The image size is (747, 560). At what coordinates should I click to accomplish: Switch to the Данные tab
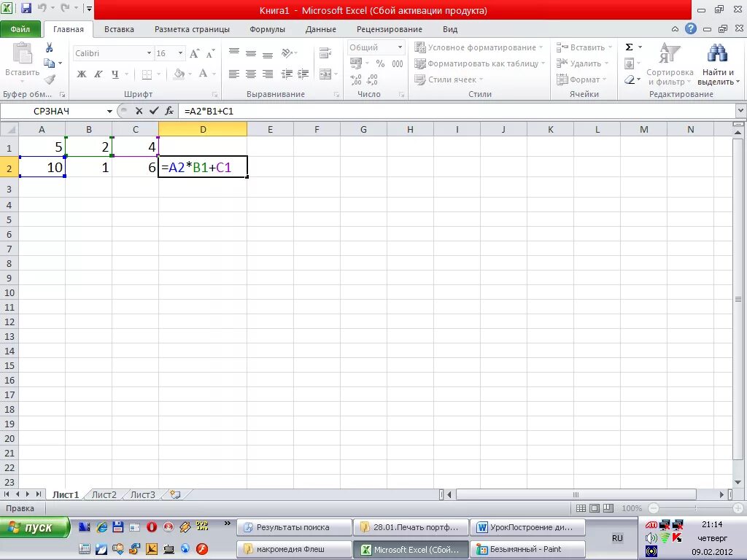coord(321,29)
